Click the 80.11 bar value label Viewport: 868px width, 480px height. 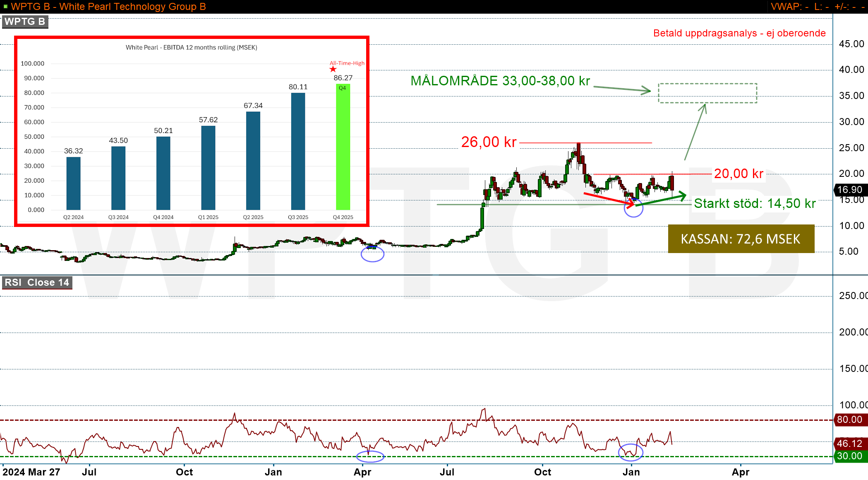(298, 87)
